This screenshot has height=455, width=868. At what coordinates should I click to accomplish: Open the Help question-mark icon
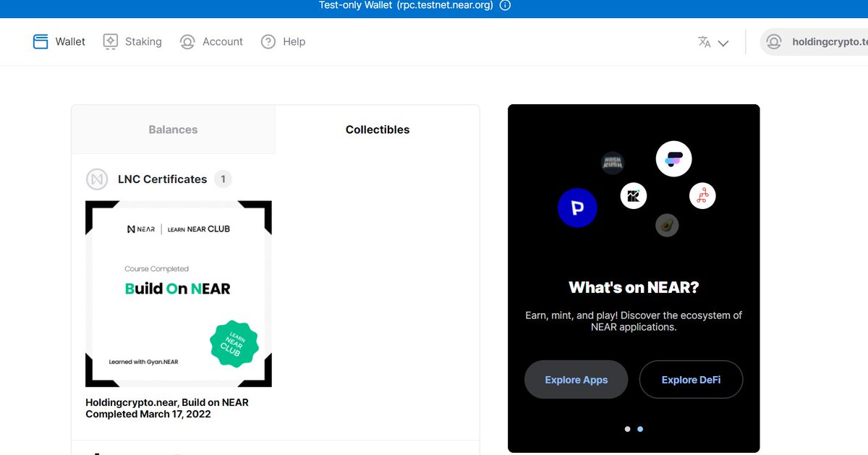(x=268, y=41)
